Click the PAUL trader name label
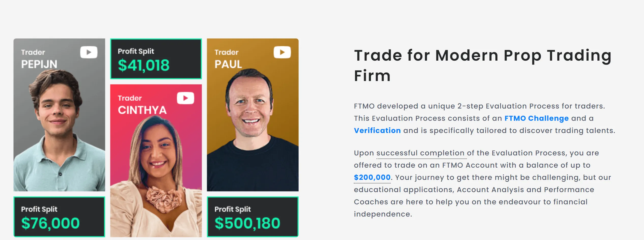Image resolution: width=644 pixels, height=240 pixels. click(228, 64)
